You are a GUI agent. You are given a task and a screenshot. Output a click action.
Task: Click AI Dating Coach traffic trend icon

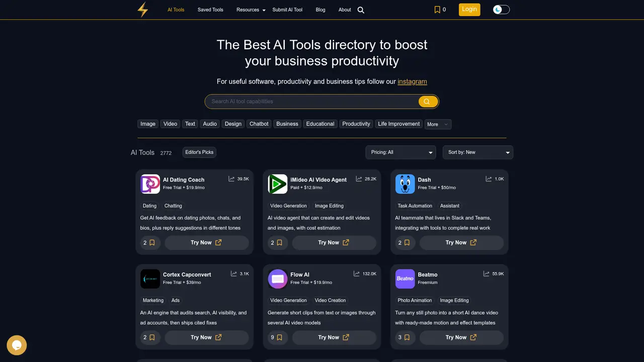pyautogui.click(x=231, y=179)
